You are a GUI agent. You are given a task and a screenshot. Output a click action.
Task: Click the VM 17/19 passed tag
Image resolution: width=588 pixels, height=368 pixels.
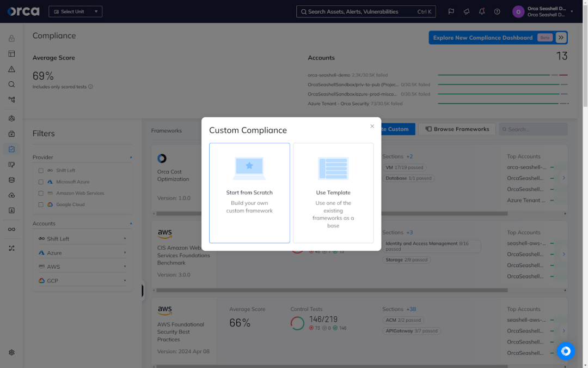tap(404, 167)
